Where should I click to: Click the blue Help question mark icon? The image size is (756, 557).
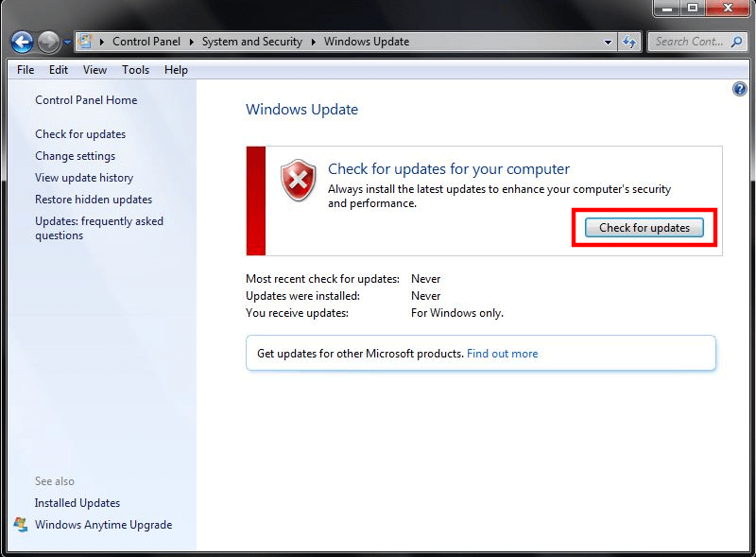click(x=739, y=89)
